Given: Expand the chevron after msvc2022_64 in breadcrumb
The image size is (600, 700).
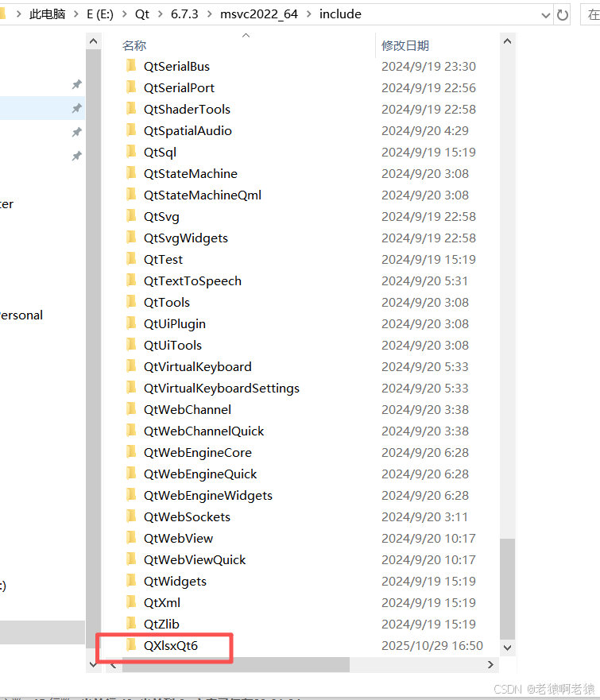Looking at the screenshot, I should 309,14.
